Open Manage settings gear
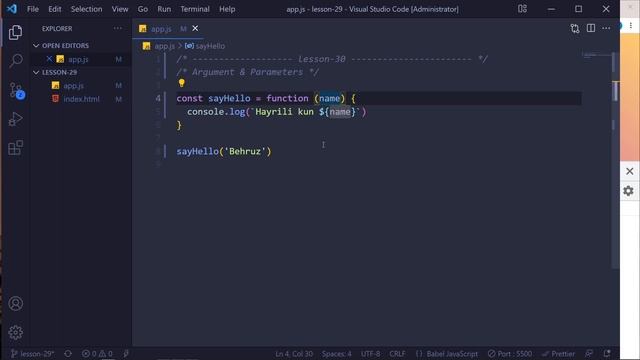This screenshot has height=360, width=640. pos(16,332)
